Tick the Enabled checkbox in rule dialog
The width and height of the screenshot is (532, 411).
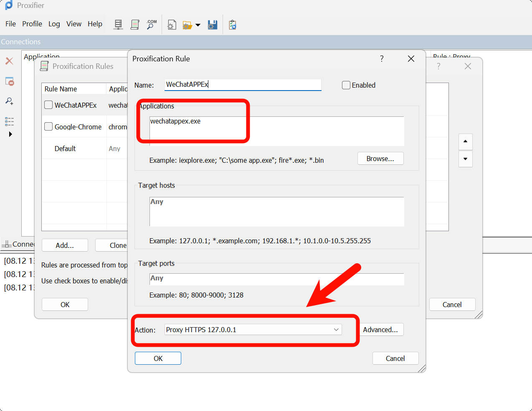(x=346, y=85)
